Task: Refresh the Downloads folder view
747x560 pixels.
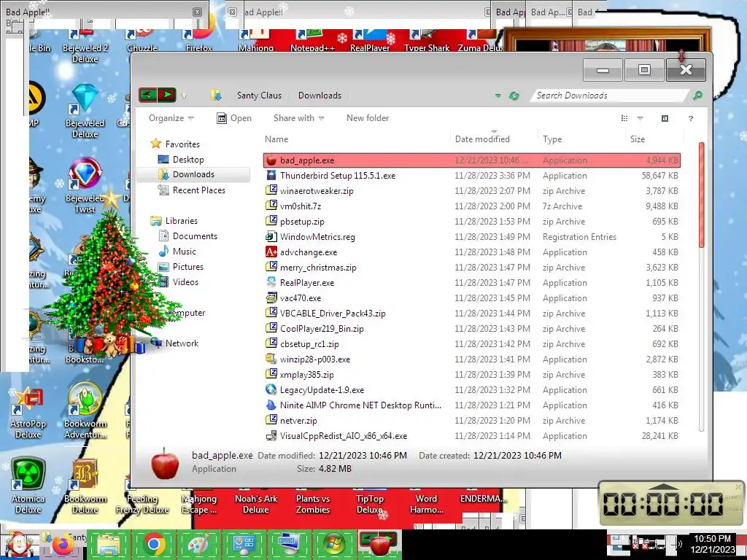Action: tap(514, 96)
